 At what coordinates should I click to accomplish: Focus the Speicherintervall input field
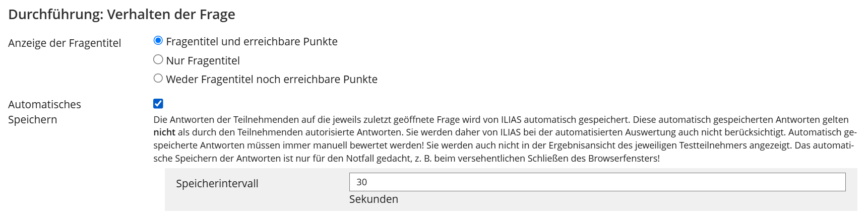(597, 182)
